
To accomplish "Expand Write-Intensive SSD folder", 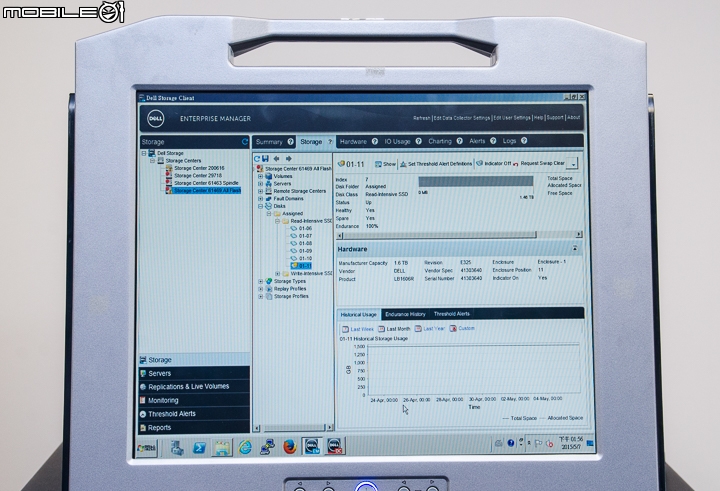I will pyautogui.click(x=277, y=274).
